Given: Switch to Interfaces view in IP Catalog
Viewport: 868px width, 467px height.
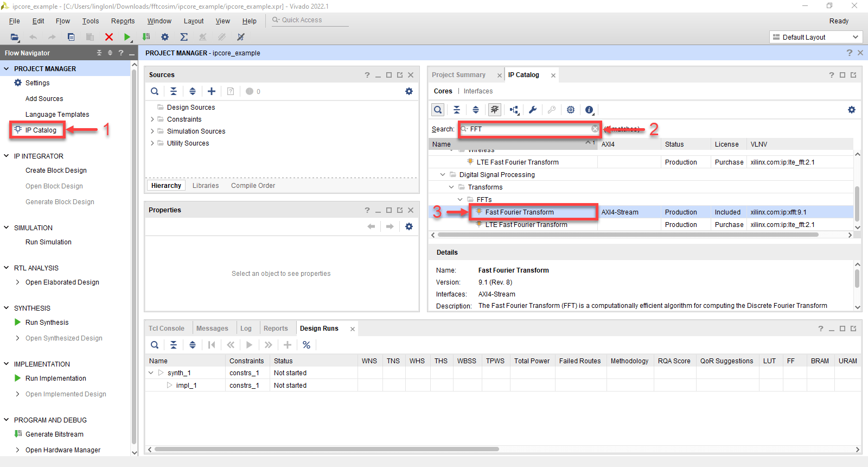Looking at the screenshot, I should pyautogui.click(x=478, y=91).
